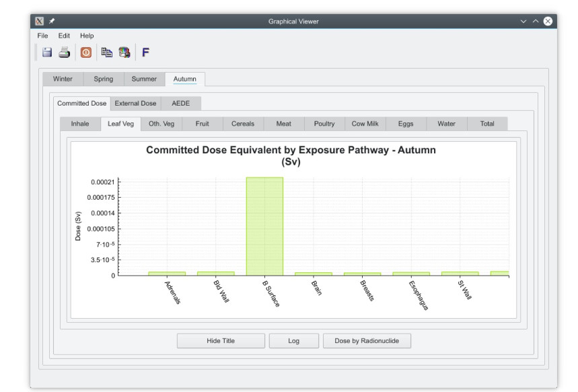Open the Help menu
Image resolution: width=578 pixels, height=392 pixels.
tap(87, 36)
